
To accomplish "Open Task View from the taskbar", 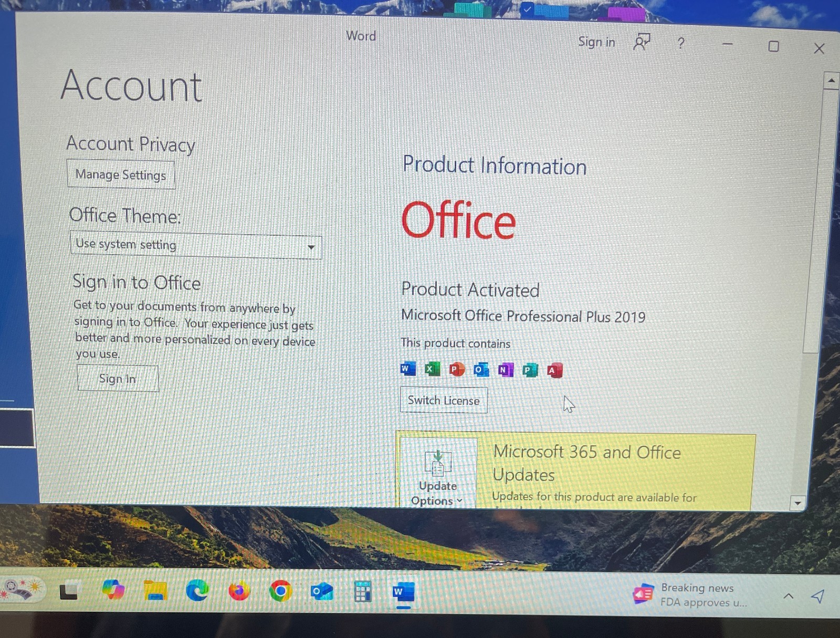I will click(69, 591).
